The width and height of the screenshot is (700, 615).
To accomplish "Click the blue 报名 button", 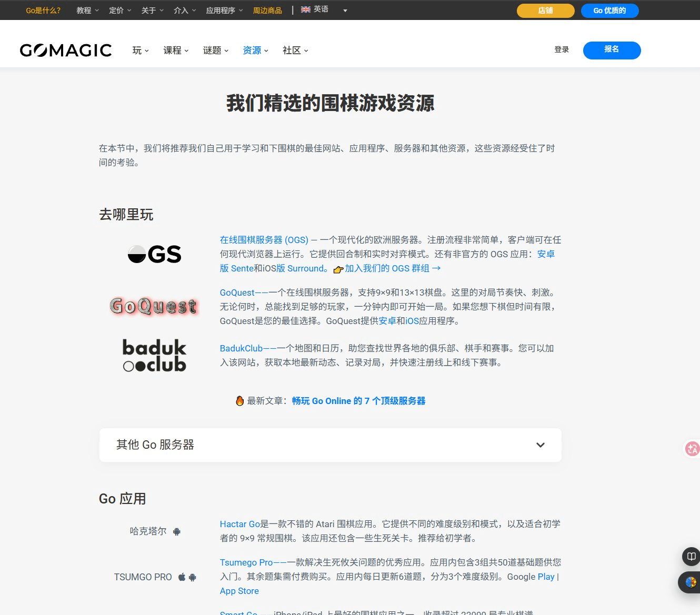I will point(612,50).
